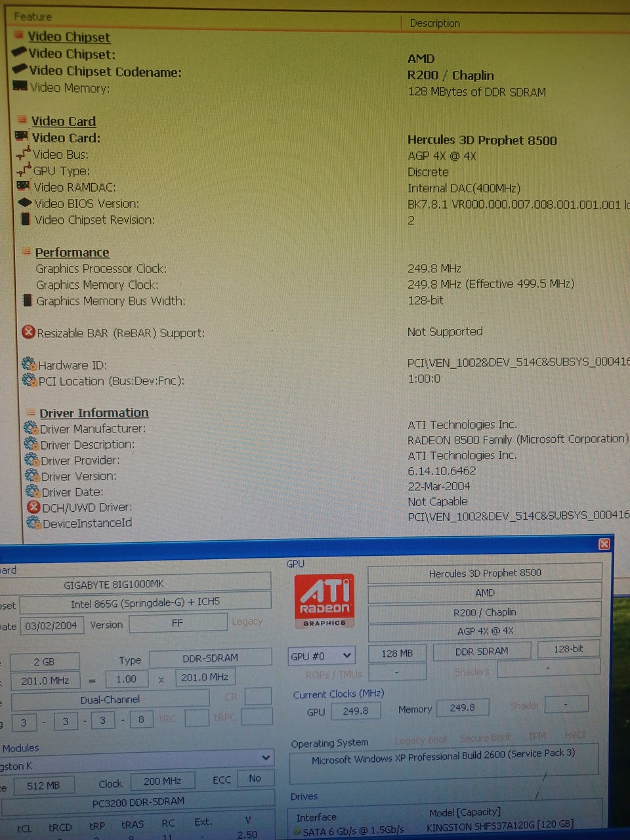Image resolution: width=630 pixels, height=840 pixels.
Task: Click the RADEON 8500 Family driver description
Action: pyautogui.click(x=517, y=439)
